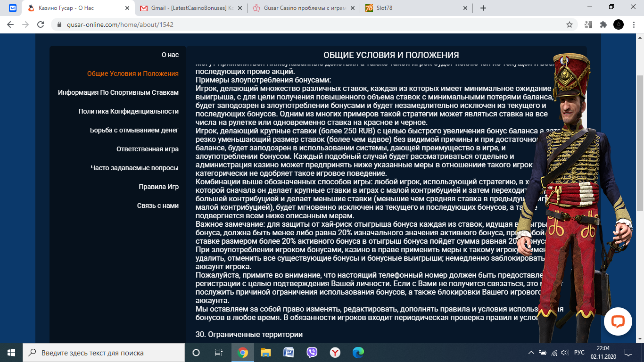644x362 pixels.
Task: Switch to the Gmail LatestCasinoBonuses tab
Action: tap(190, 8)
